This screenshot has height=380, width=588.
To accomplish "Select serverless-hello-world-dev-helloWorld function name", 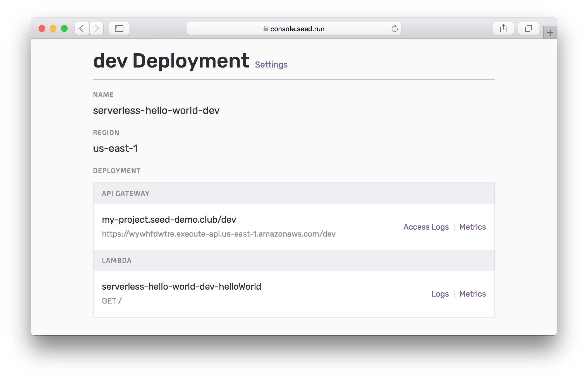I will (181, 287).
